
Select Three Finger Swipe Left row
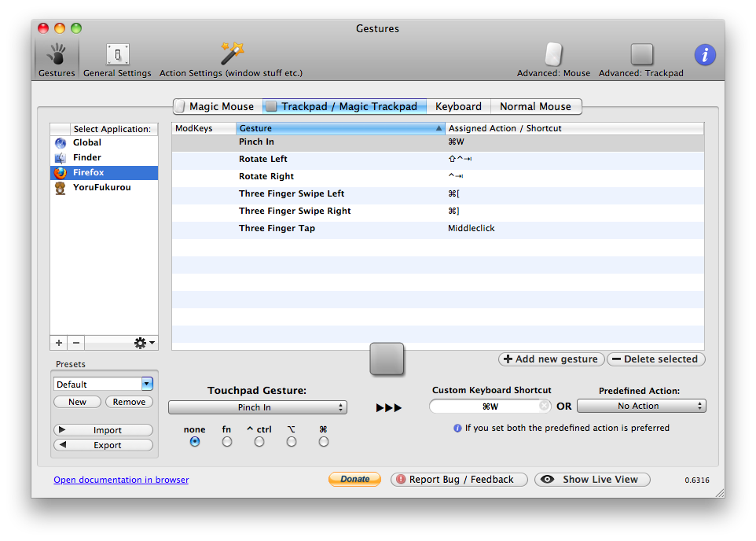tap(438, 194)
